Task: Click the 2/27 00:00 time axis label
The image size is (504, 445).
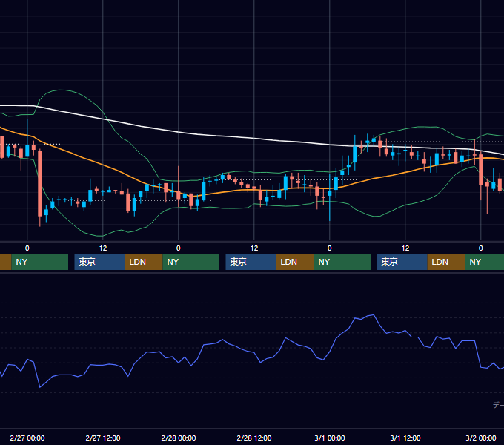Action: pyautogui.click(x=27, y=438)
